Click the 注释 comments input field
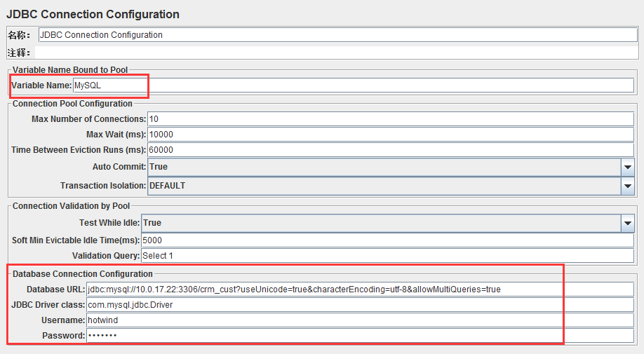Viewport: 644px width, 354px height. 336,53
